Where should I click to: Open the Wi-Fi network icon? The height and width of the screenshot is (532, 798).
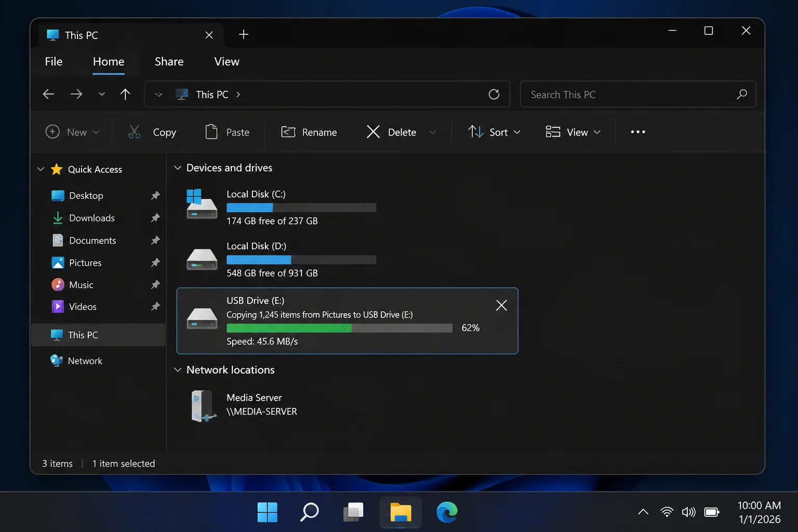(x=667, y=512)
